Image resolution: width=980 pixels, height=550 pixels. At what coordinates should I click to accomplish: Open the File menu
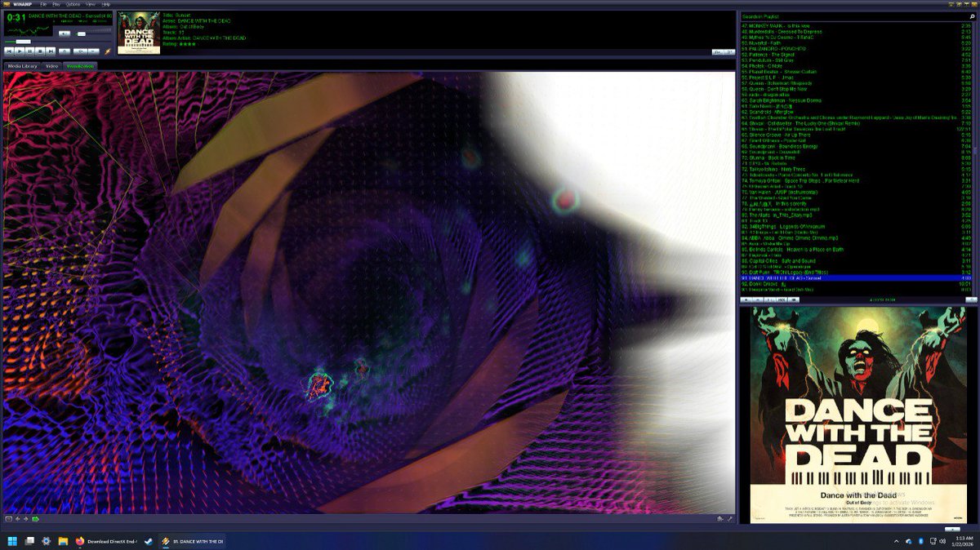click(x=43, y=4)
